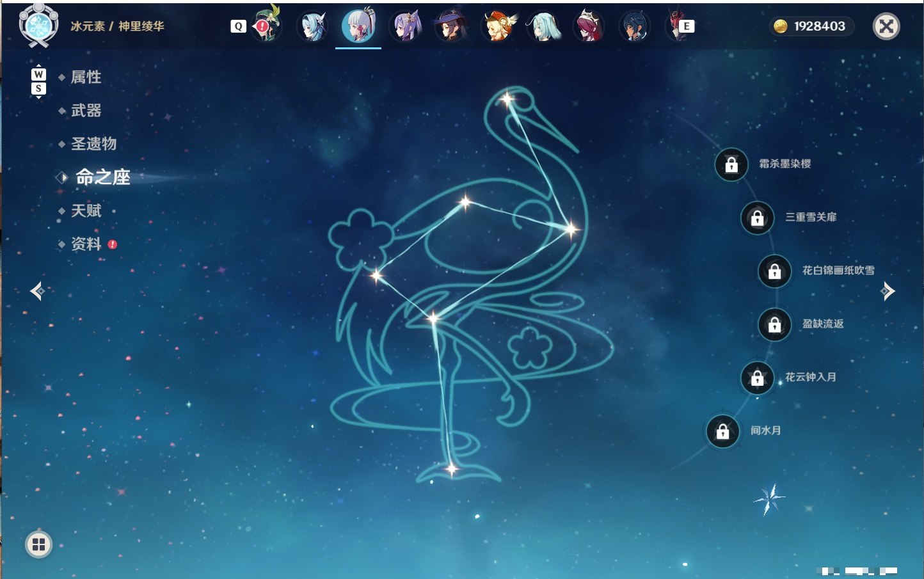Select the character portrait with red alert badge
The width and height of the screenshot is (924, 579).
pyautogui.click(x=267, y=25)
